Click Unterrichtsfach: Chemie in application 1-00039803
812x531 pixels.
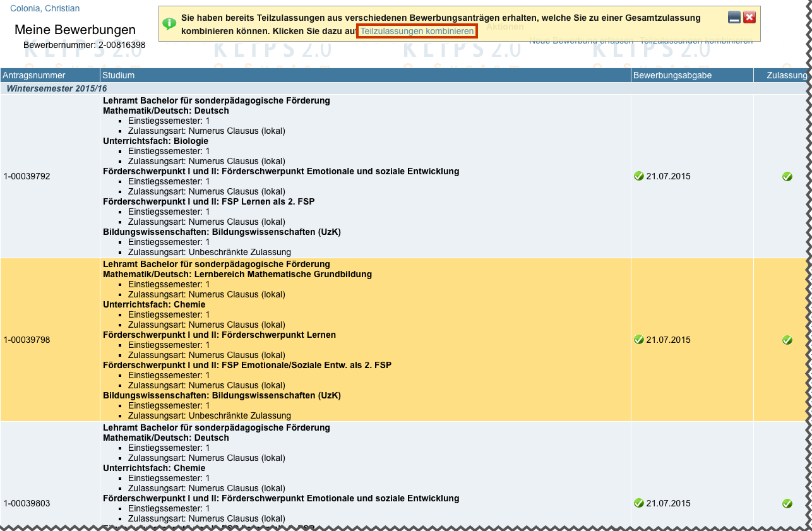coord(154,468)
